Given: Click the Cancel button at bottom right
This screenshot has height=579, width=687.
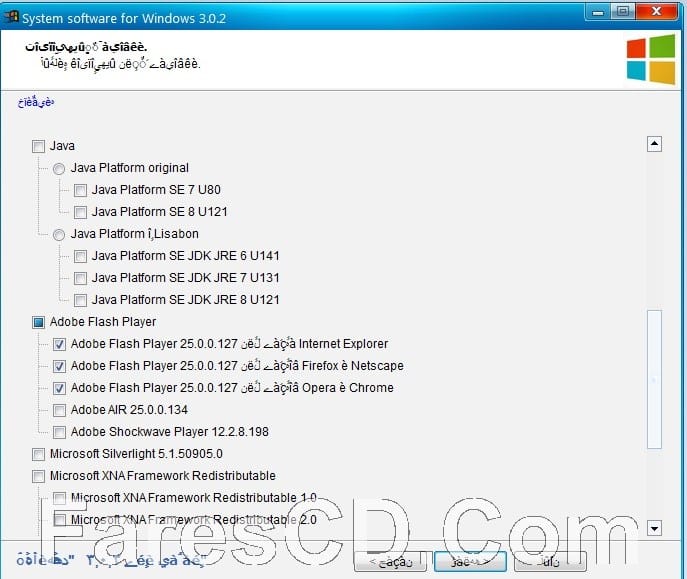Looking at the screenshot, I should (x=550, y=561).
